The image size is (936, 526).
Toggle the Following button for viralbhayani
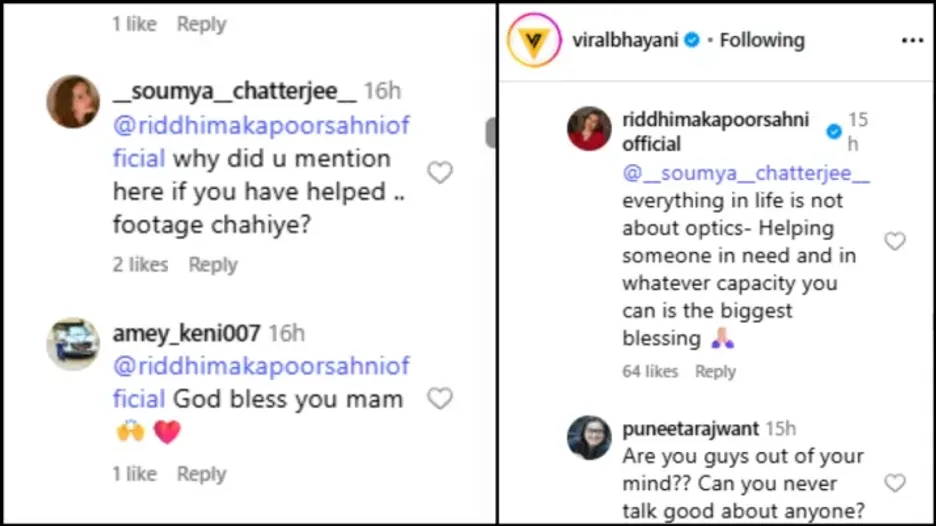tap(762, 41)
